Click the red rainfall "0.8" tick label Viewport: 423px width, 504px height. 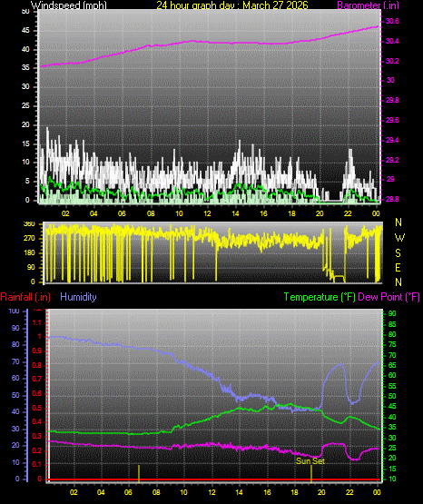(x=37, y=365)
